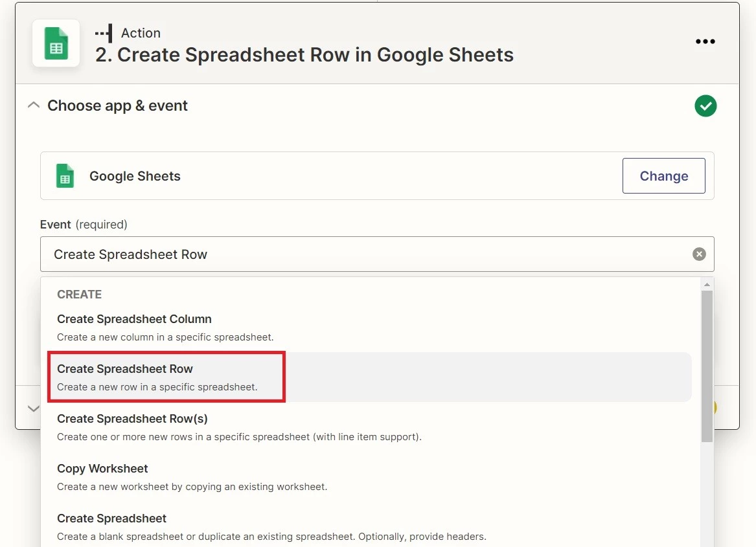
Task: Select Copy Worksheet option
Action: [369, 477]
